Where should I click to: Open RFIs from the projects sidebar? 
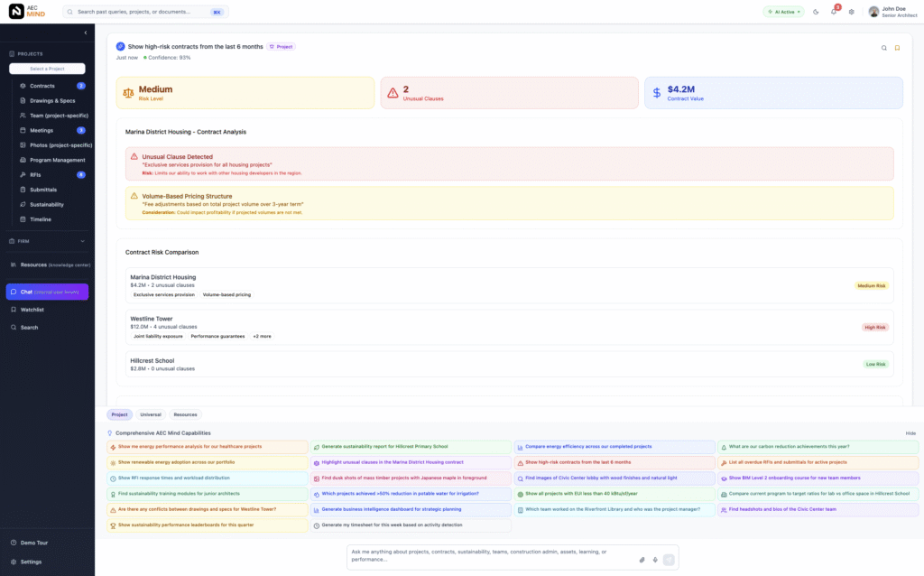point(34,174)
